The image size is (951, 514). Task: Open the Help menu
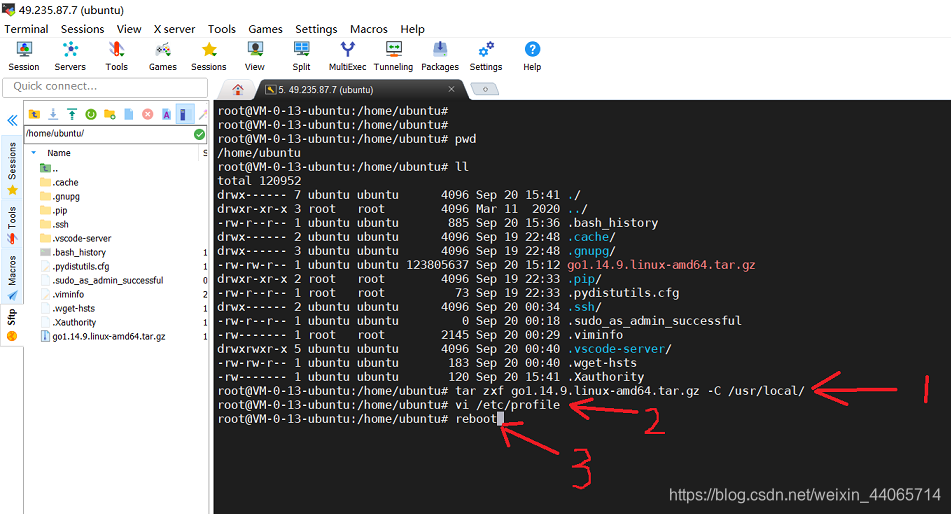pos(412,29)
